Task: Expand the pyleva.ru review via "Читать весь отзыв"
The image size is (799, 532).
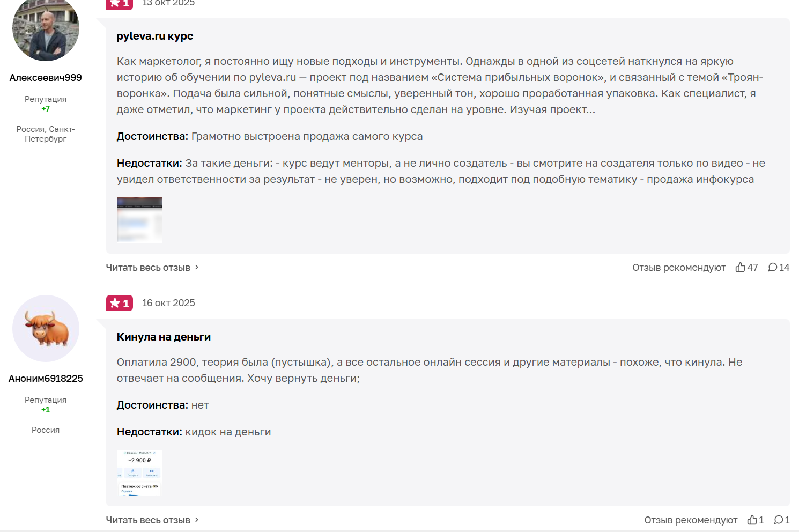Action: (x=148, y=268)
